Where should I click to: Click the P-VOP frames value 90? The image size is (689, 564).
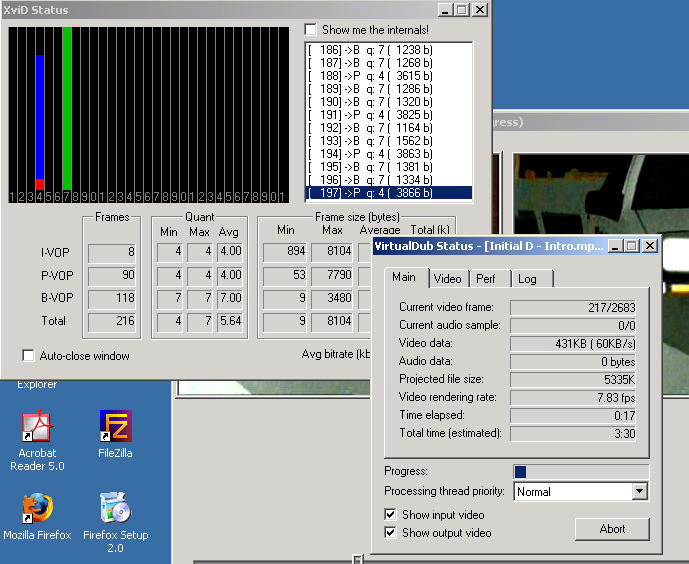tap(112, 276)
